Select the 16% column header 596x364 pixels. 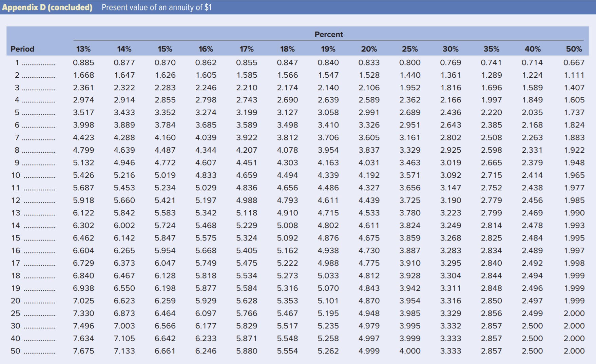pyautogui.click(x=206, y=49)
